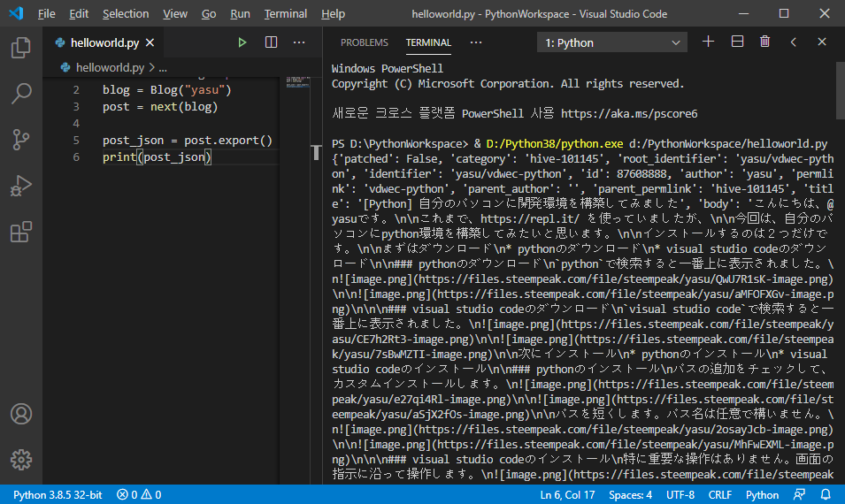845x504 pixels.
Task: Create a new terminal with plus icon
Action: [x=708, y=42]
